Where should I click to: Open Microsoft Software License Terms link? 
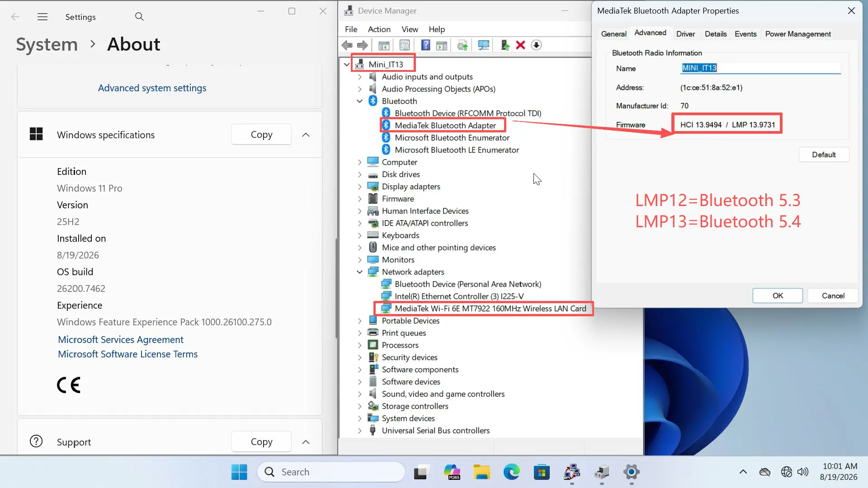[127, 354]
